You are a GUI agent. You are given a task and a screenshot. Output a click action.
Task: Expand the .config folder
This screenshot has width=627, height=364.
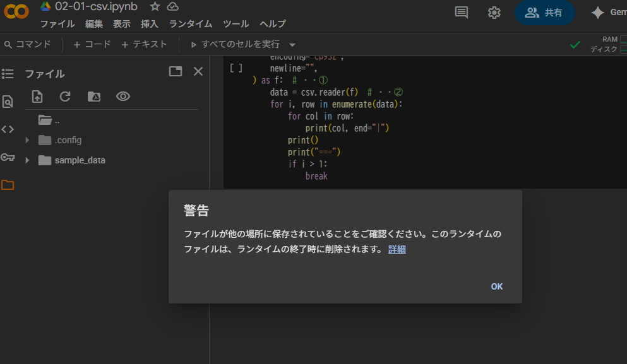tap(27, 140)
